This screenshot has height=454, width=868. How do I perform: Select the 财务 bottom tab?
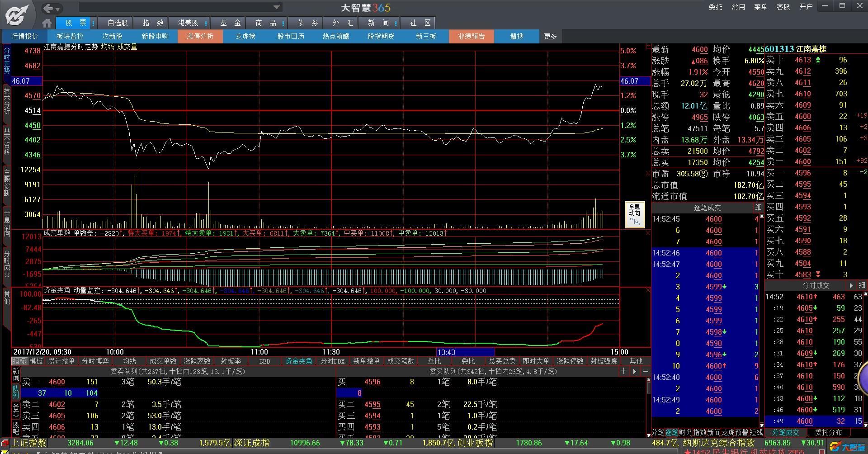pos(685,433)
